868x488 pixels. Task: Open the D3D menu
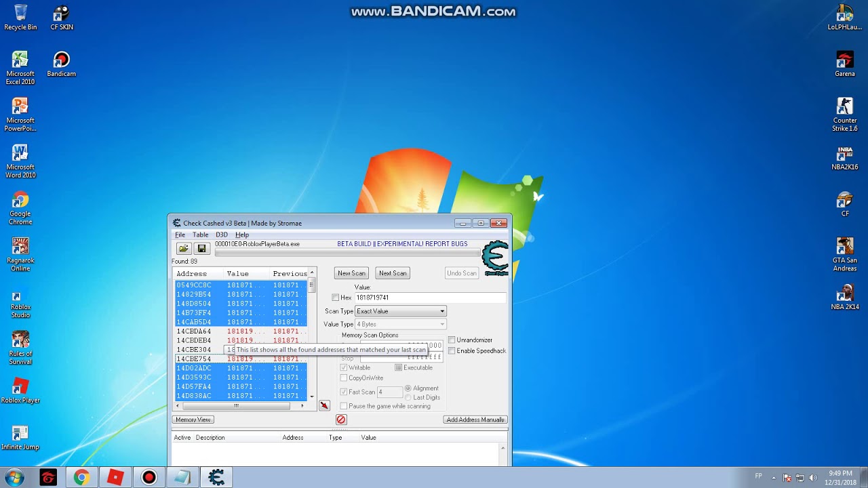(222, 235)
